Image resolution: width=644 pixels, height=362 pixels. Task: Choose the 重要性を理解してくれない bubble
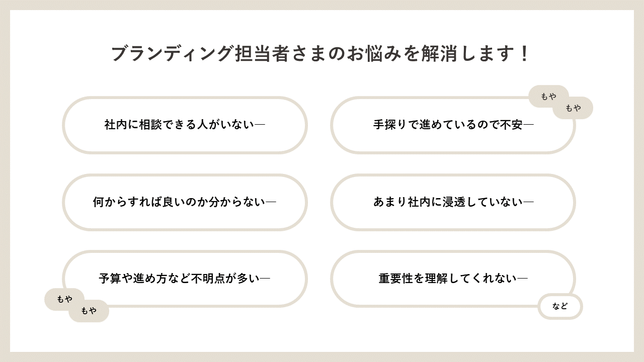tap(453, 279)
